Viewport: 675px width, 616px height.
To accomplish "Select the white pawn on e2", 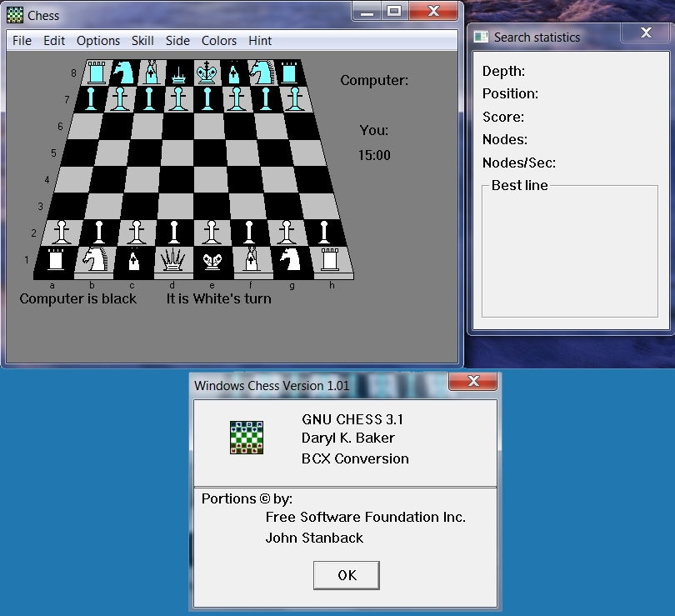I will click(212, 233).
